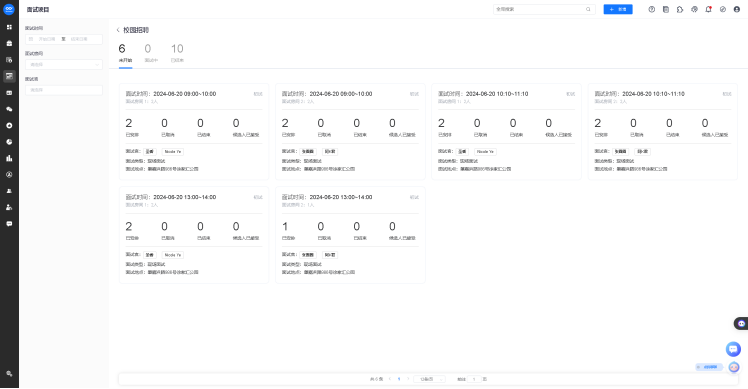
Task: Open the pie chart icon in sidebar
Action: (9, 142)
